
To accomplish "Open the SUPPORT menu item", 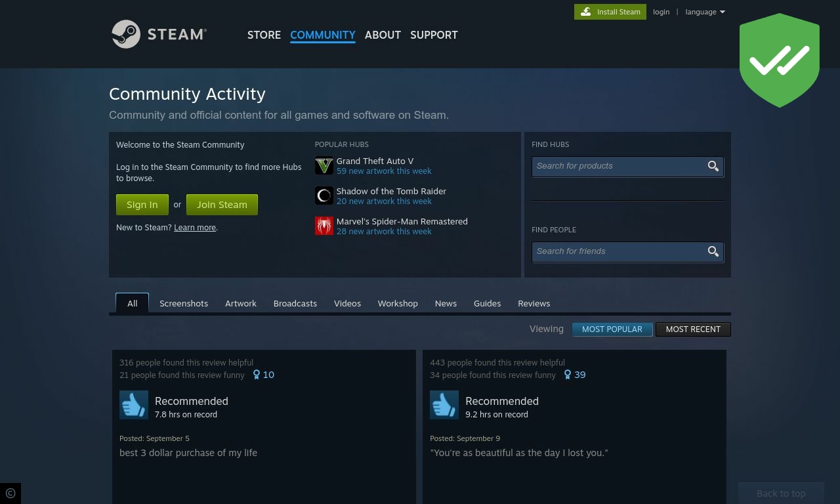I will point(434,35).
